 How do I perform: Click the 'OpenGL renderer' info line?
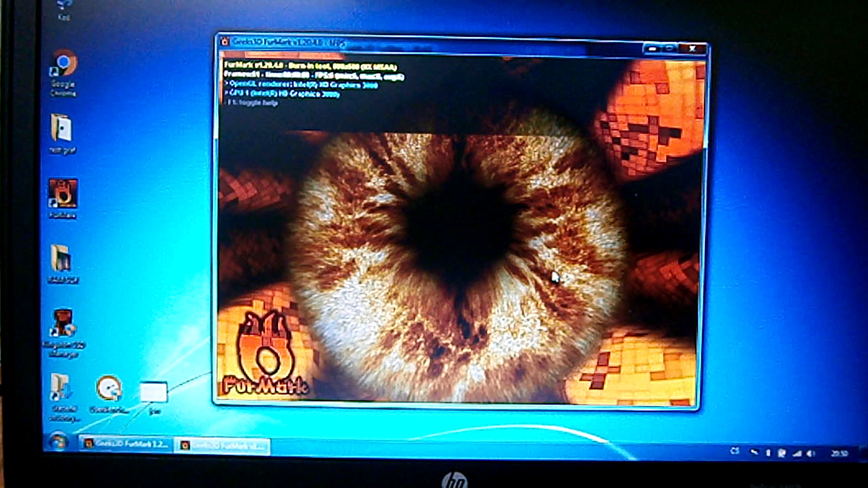pyautogui.click(x=301, y=85)
